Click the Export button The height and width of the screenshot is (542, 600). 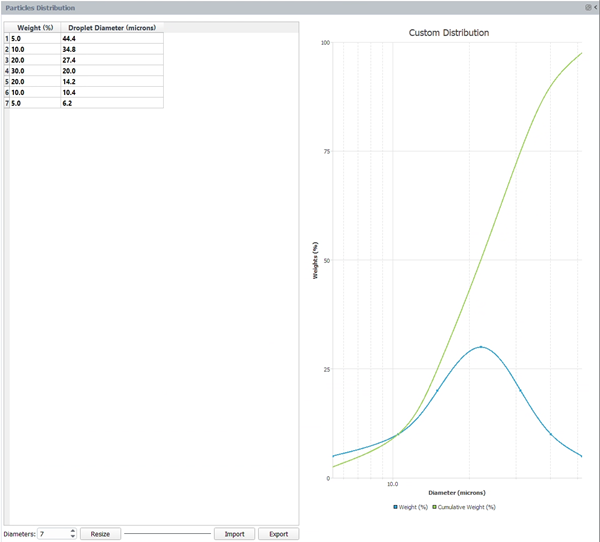(x=278, y=534)
